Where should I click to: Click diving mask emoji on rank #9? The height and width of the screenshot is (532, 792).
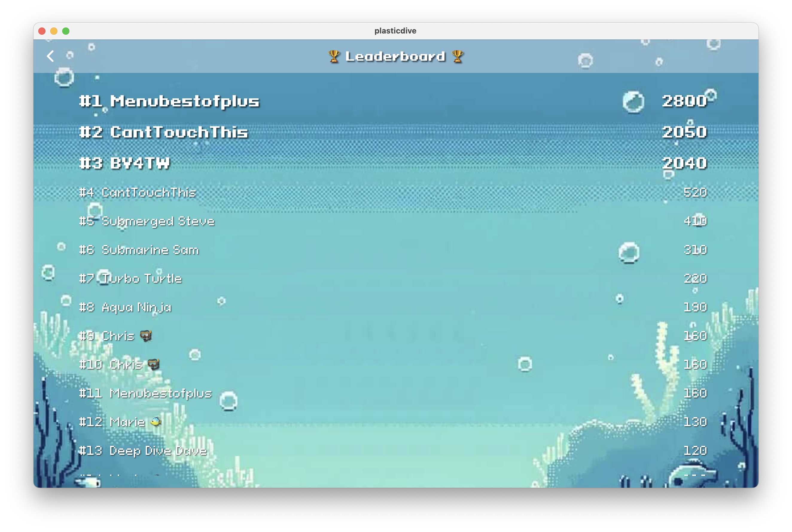(x=146, y=336)
